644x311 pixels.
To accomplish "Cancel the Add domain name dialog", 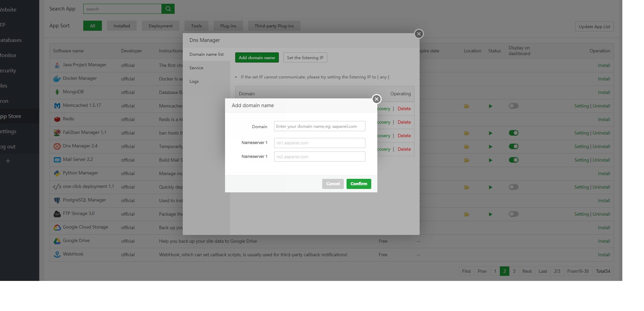I will click(x=333, y=184).
